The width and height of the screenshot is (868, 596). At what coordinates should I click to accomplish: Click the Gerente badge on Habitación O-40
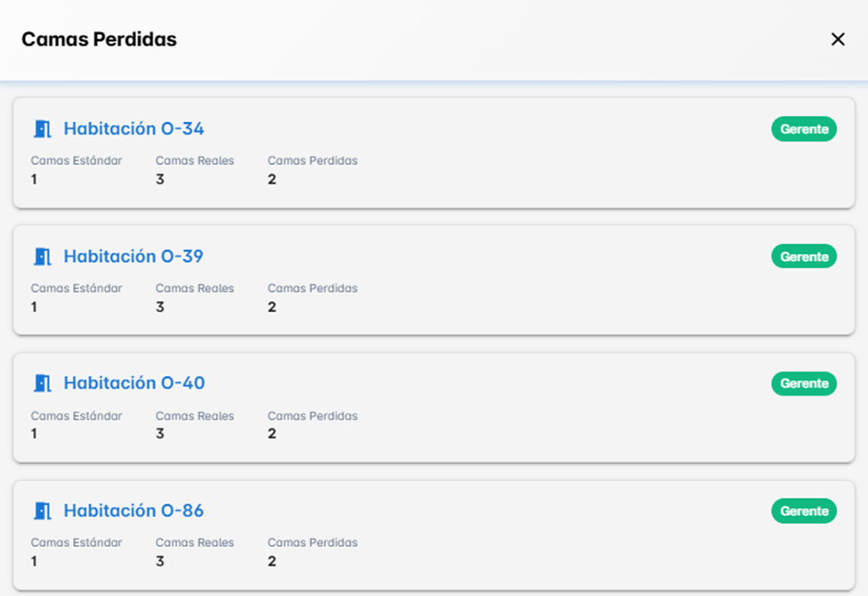click(803, 383)
